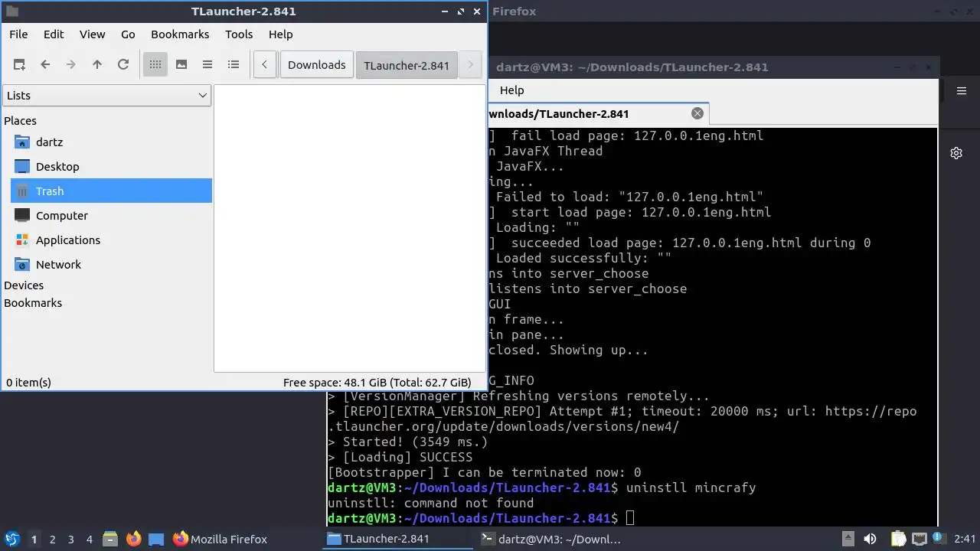The width and height of the screenshot is (980, 551).
Task: Click the clock showing 2:41
Action: pyautogui.click(x=965, y=539)
